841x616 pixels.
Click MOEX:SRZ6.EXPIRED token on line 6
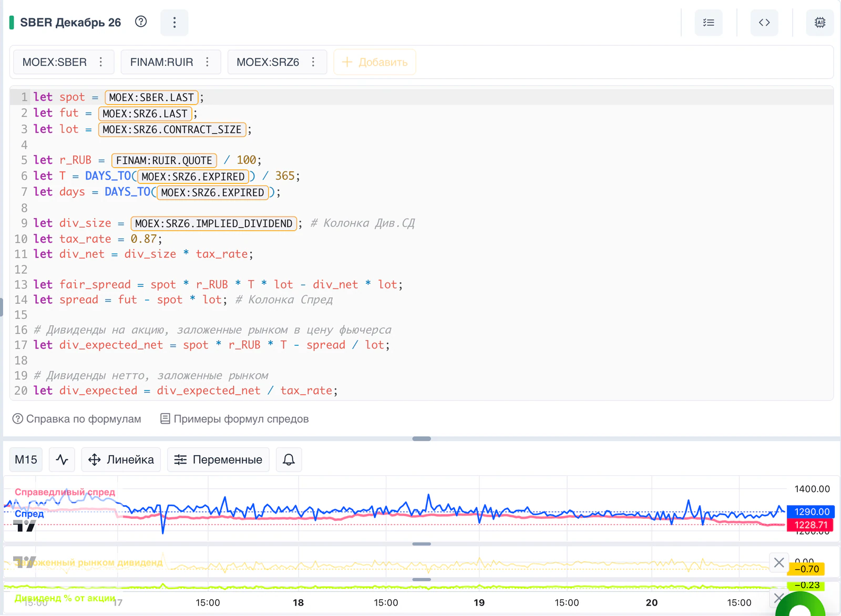(193, 177)
